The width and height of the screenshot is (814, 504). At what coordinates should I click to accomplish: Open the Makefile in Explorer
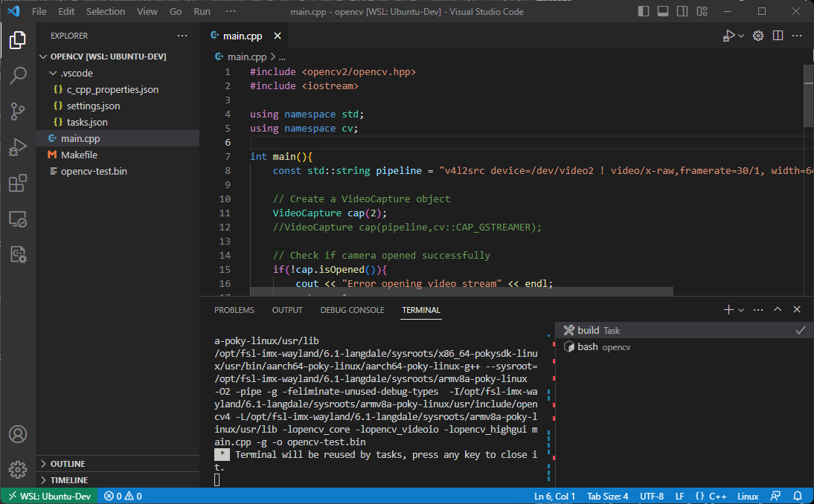118,155
